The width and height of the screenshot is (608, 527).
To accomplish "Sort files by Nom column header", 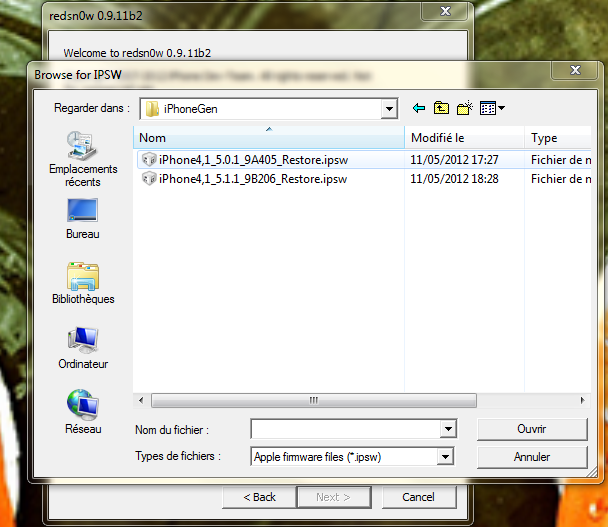I will point(269,138).
